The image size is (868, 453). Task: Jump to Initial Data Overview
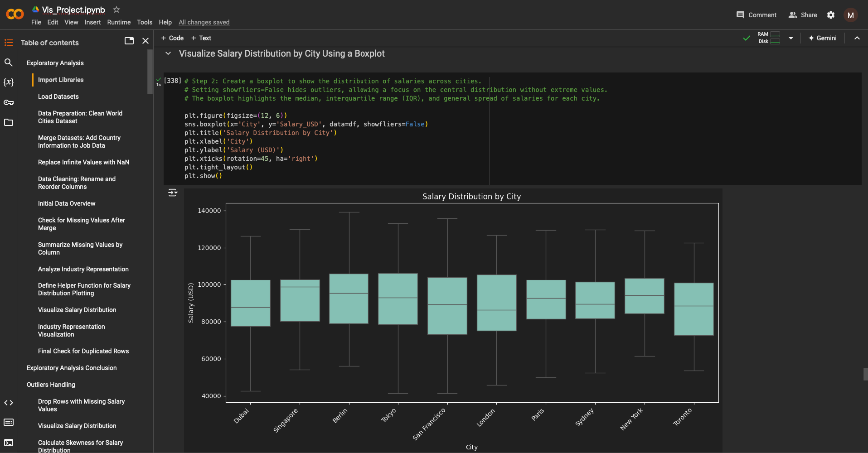tap(67, 203)
